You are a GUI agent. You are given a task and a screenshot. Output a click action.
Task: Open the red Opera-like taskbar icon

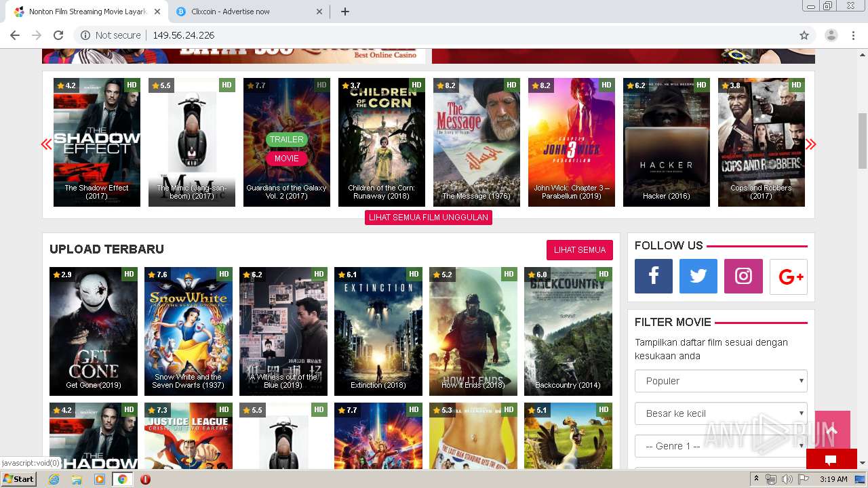[145, 479]
